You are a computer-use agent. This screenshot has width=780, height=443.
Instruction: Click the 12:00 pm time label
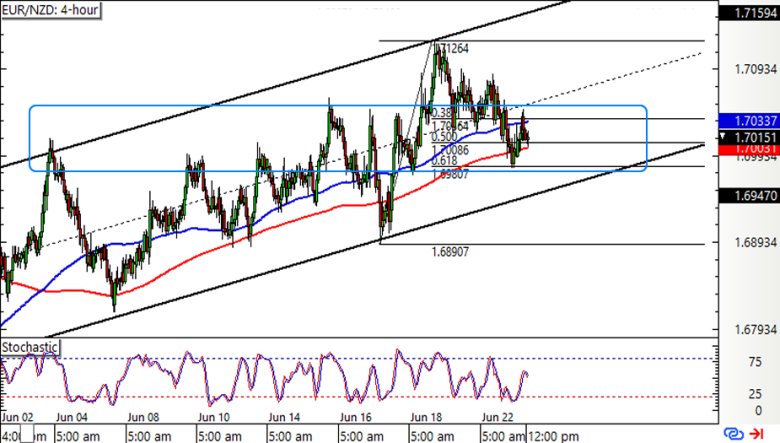click(553, 437)
